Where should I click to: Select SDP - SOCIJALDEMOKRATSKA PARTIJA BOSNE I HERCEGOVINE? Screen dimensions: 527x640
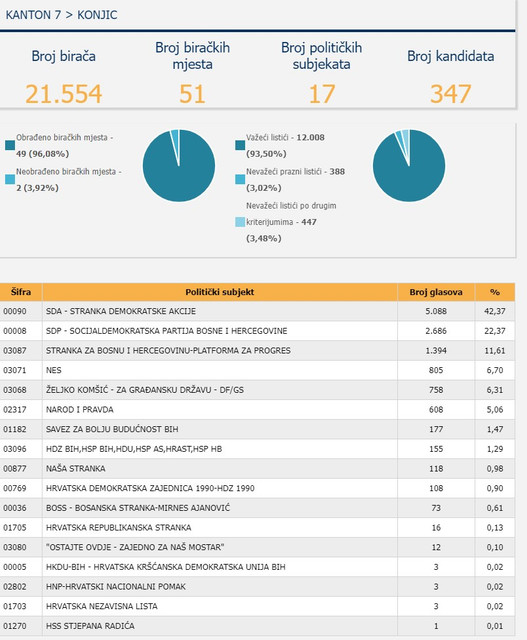click(257, 331)
